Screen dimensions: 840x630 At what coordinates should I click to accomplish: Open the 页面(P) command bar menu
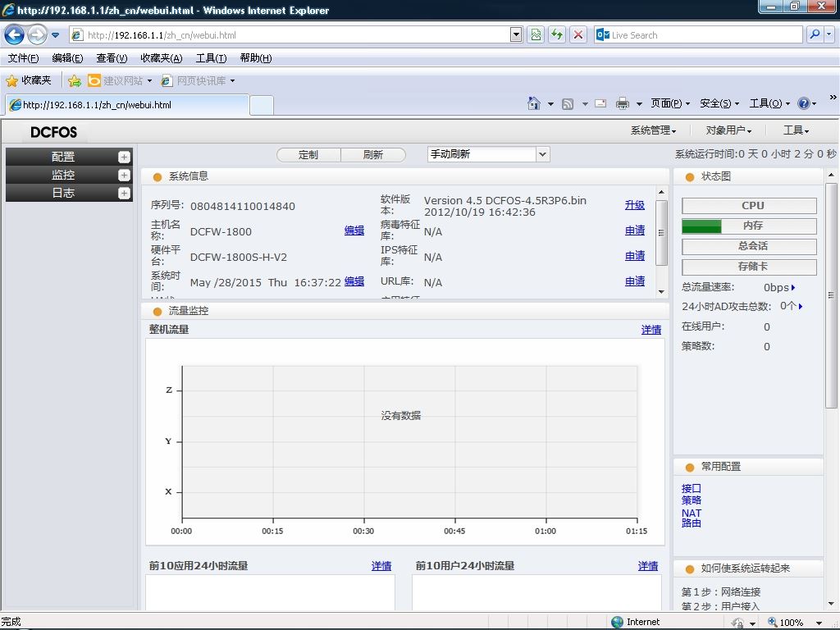(670, 103)
